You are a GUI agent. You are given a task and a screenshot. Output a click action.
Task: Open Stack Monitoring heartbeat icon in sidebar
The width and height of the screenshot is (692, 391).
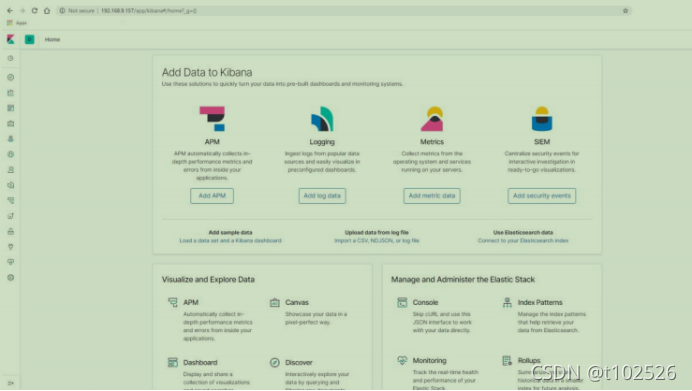11,262
